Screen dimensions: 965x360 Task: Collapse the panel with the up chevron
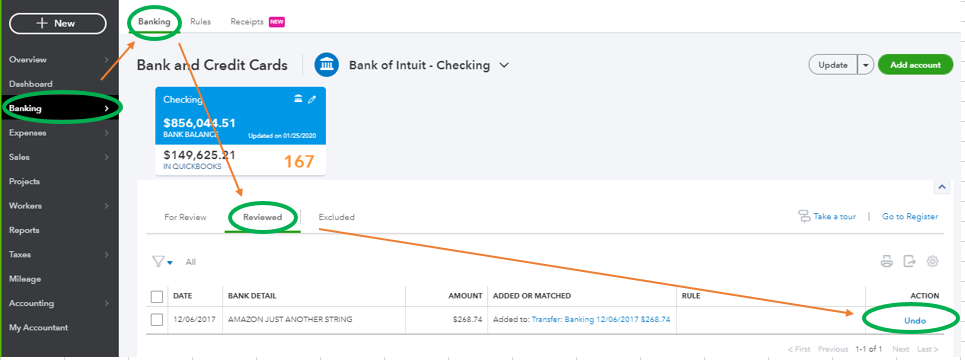941,186
